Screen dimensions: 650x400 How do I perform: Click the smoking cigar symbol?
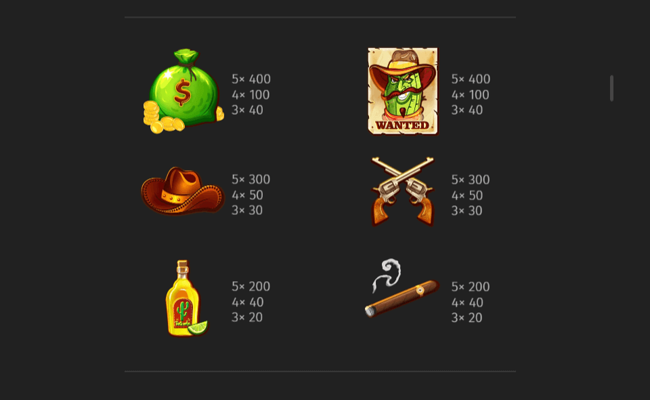coord(402,288)
